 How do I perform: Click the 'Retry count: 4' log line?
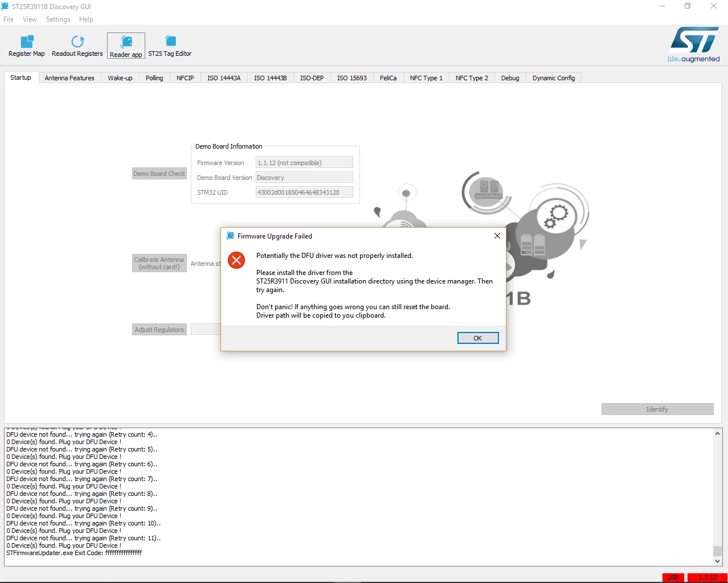point(82,434)
